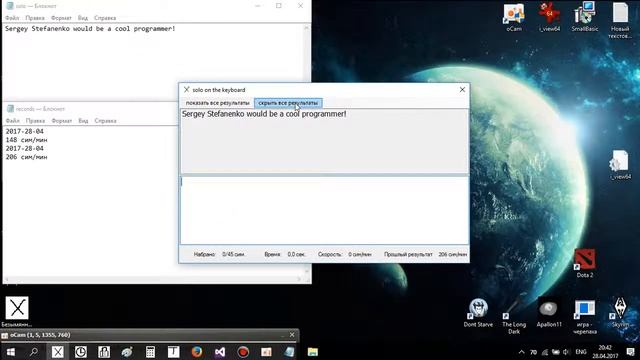Open The Long Dark desktop shortcut
Viewport: 640px width, 360px height.
pyautogui.click(x=513, y=316)
